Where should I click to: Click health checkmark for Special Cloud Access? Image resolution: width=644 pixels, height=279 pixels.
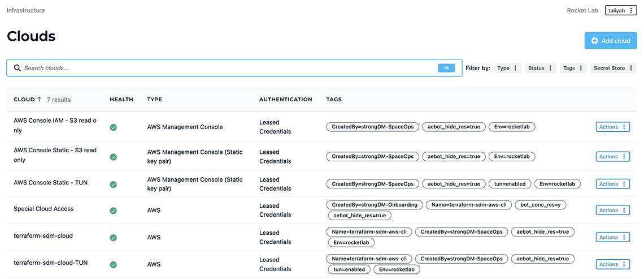pos(114,211)
